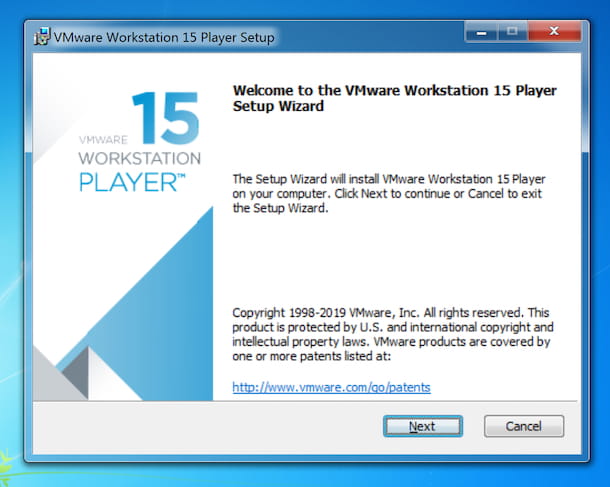Click the 'Copyright 1998-2019 VMware, Inc.' text
Screen dimensions: 610x487
[x=393, y=335]
